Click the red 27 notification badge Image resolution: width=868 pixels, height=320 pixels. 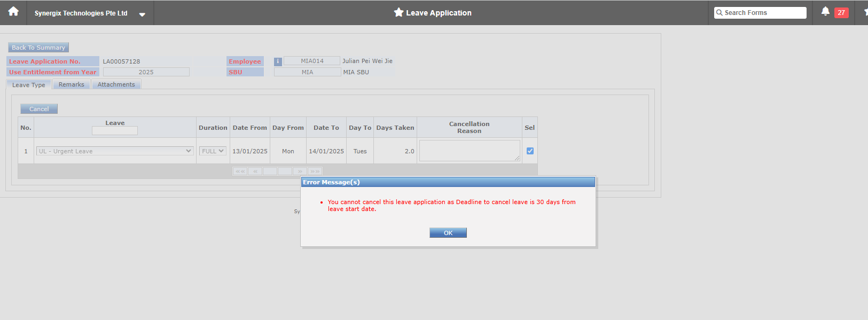click(x=841, y=12)
